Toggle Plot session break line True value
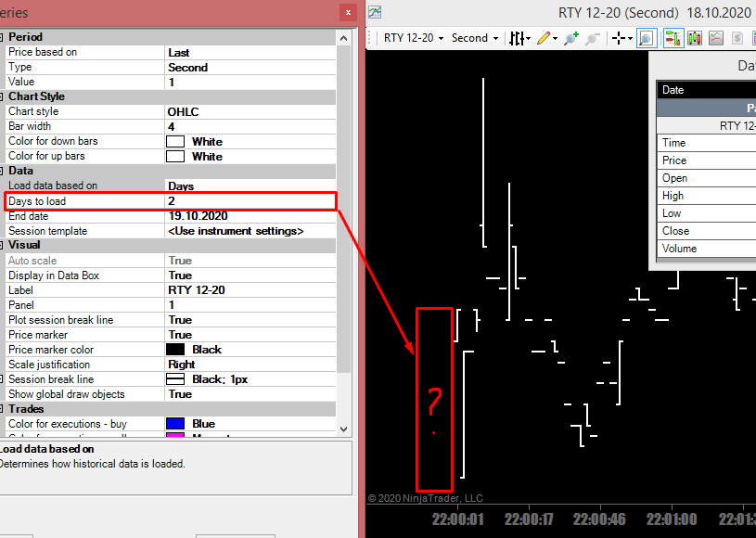 click(x=250, y=320)
